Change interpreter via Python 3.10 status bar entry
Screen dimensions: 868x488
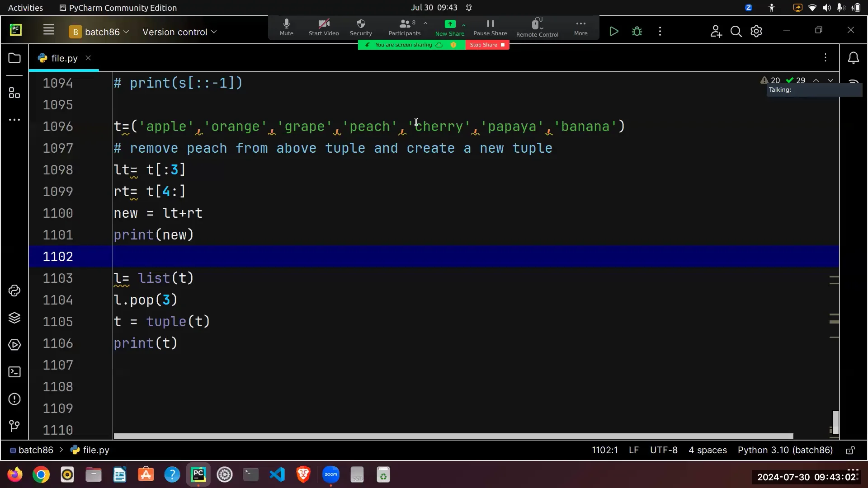(x=785, y=450)
